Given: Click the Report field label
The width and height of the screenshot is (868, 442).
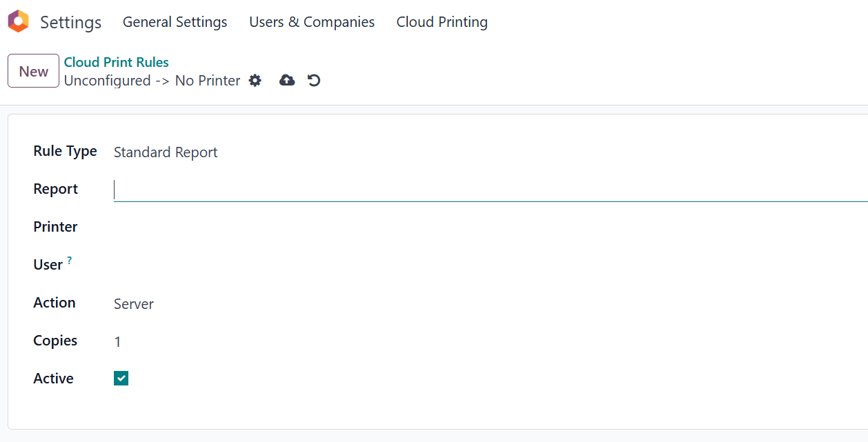Looking at the screenshot, I should (x=55, y=189).
